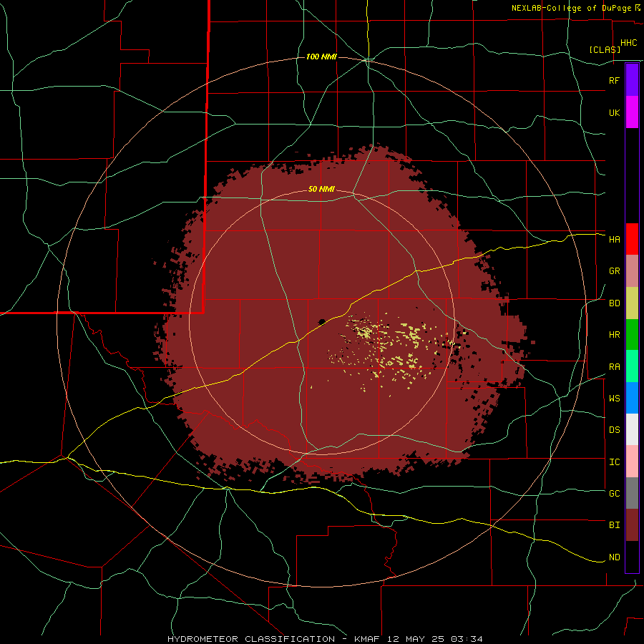
Task: Click the 100 NMI range ring label
Action: coord(321,57)
